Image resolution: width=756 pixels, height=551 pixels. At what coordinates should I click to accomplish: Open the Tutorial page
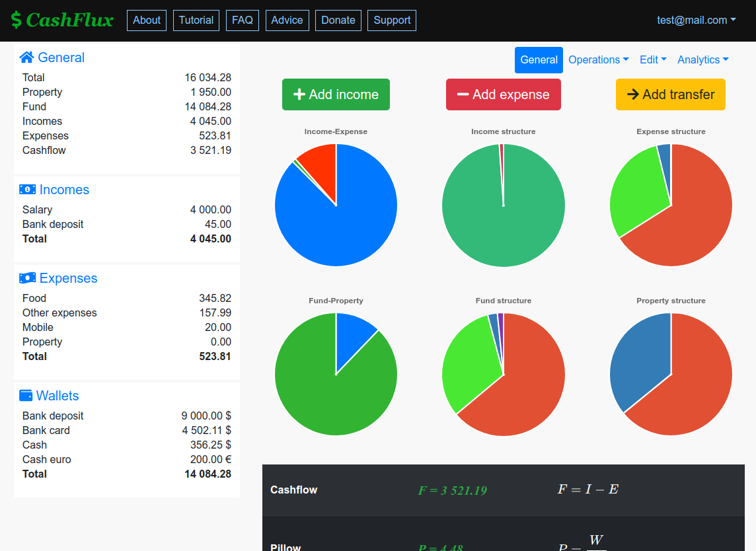(196, 20)
